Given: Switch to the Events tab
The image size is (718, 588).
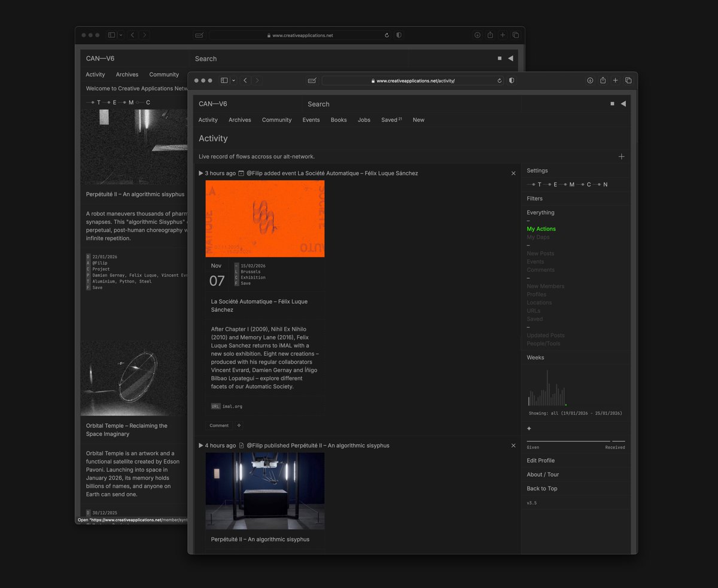Looking at the screenshot, I should pyautogui.click(x=311, y=120).
